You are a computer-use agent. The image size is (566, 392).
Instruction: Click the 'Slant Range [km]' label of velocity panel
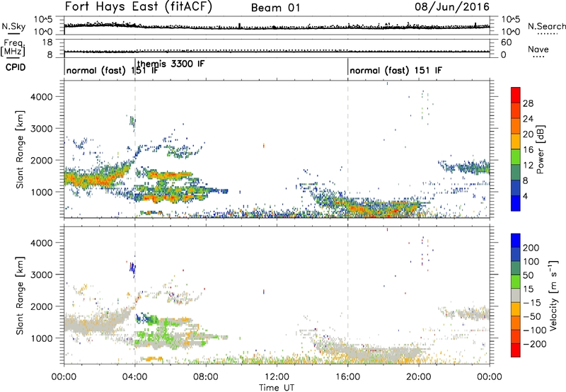(19, 296)
